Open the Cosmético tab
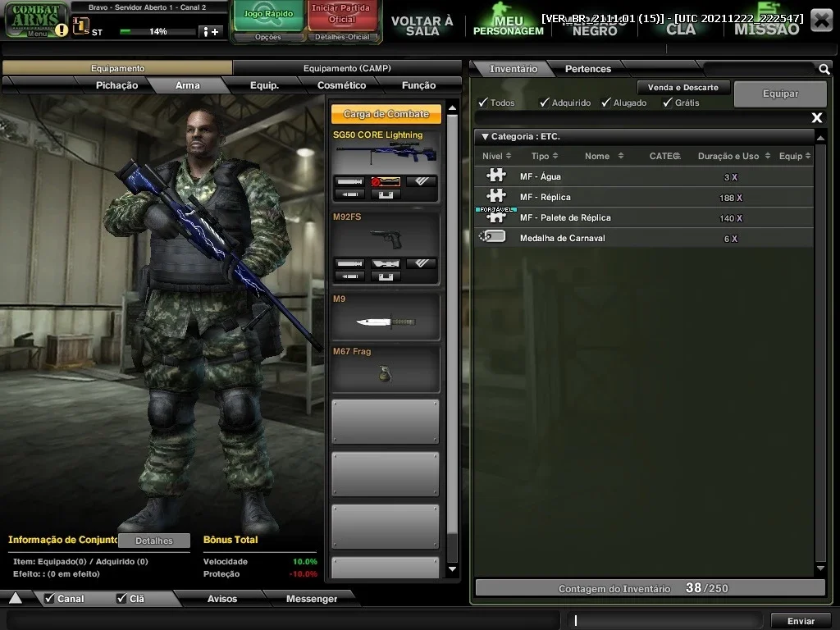Viewport: 840px width, 630px height. coord(342,85)
